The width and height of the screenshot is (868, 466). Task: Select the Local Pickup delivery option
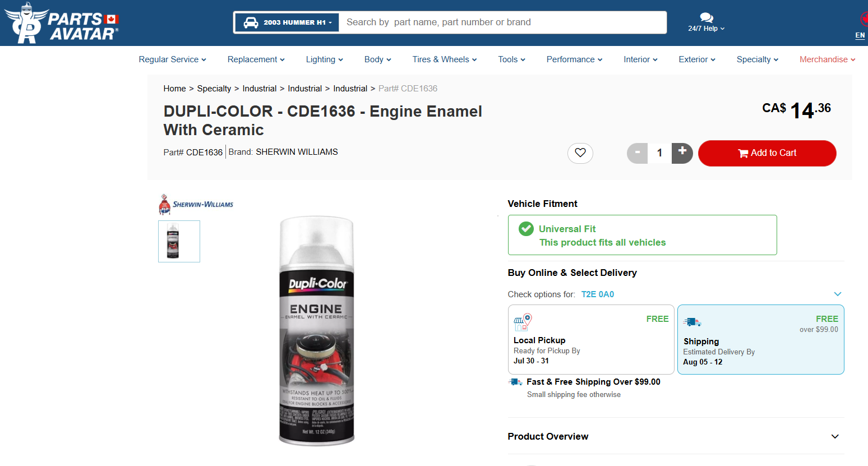591,340
